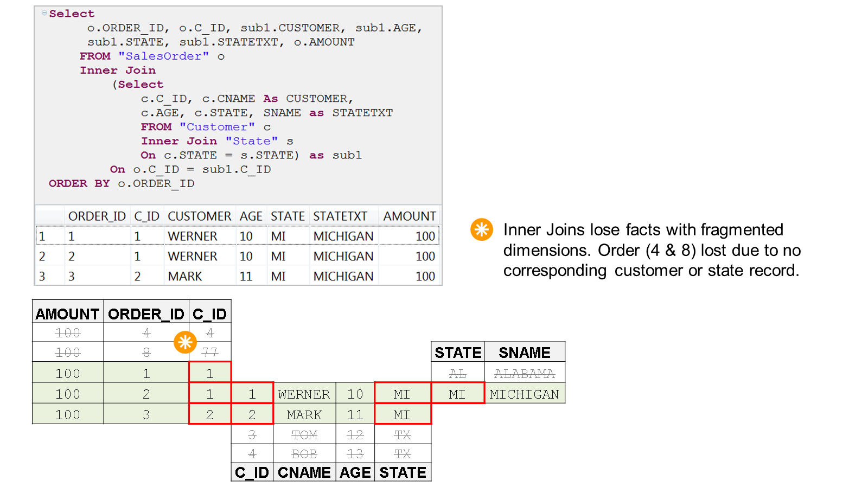Click the "Customer" table name in the subquery
Screen dimensions: 868x487
click(x=217, y=127)
